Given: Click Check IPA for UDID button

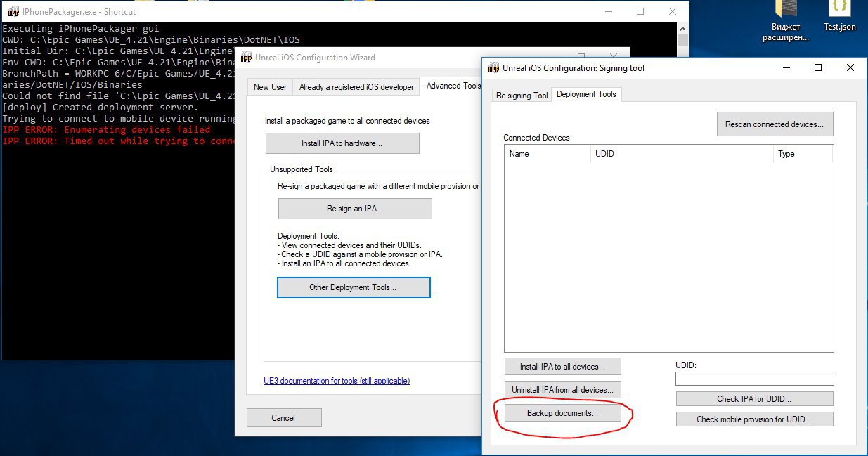Looking at the screenshot, I should 754,398.
